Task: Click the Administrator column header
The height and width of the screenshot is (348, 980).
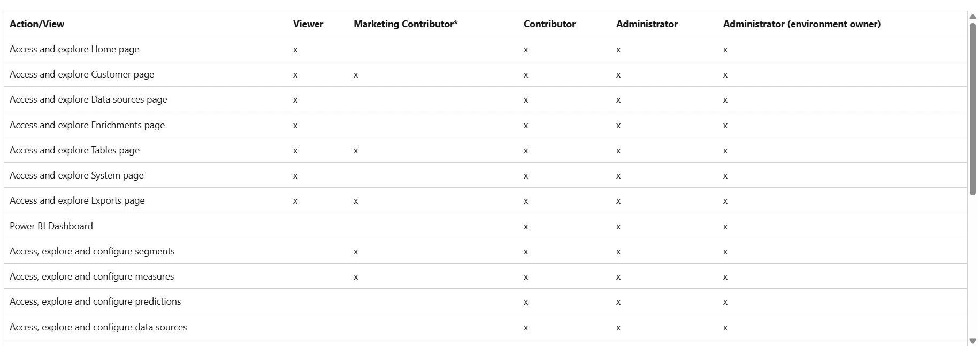Action: (647, 24)
